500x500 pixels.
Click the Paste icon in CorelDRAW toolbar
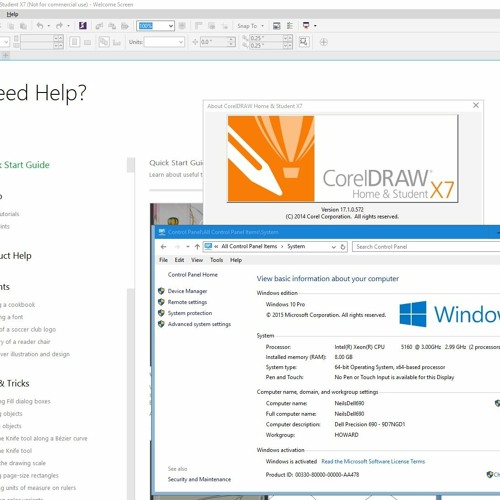click(23, 26)
